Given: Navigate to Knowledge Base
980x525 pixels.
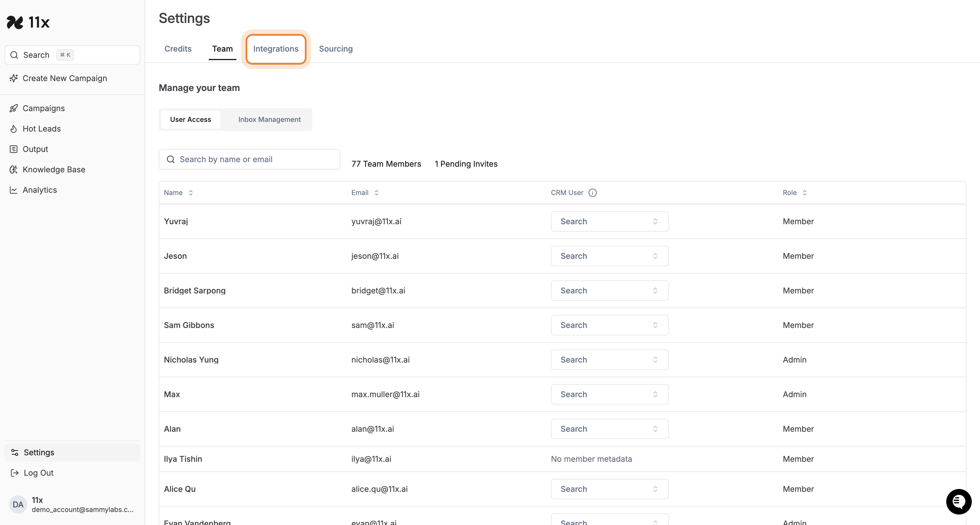Looking at the screenshot, I should tap(54, 169).
